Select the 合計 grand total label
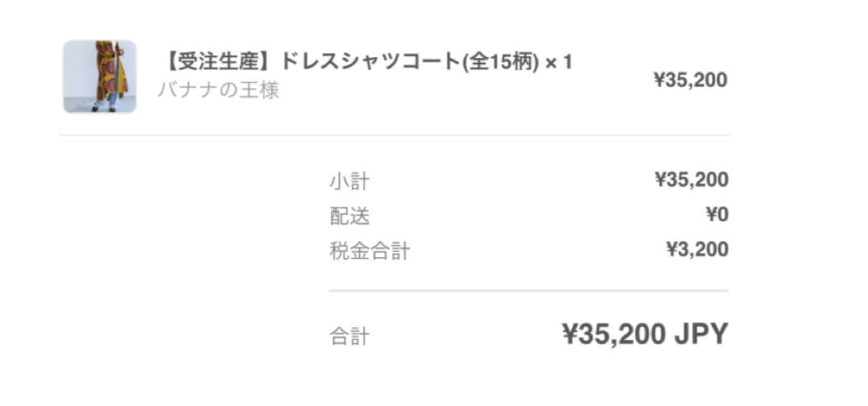Screen dimensions: 868x406 pyautogui.click(x=349, y=335)
